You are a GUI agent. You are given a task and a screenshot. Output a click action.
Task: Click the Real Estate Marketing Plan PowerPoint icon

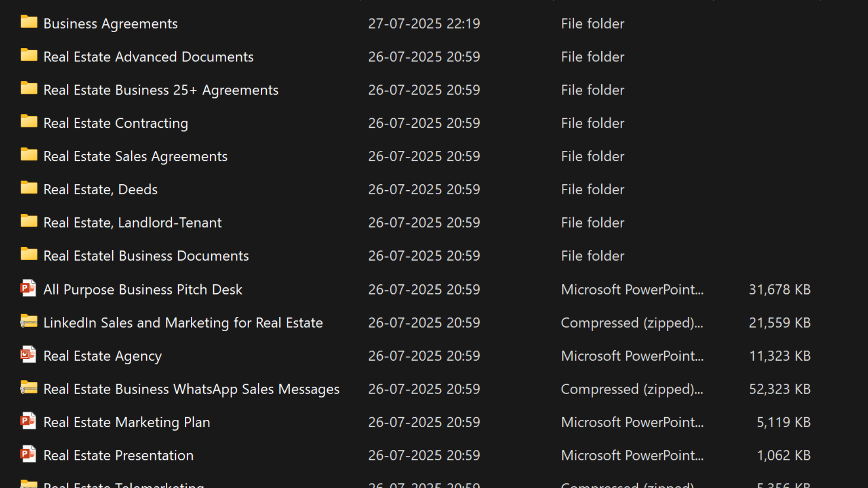pos(28,421)
